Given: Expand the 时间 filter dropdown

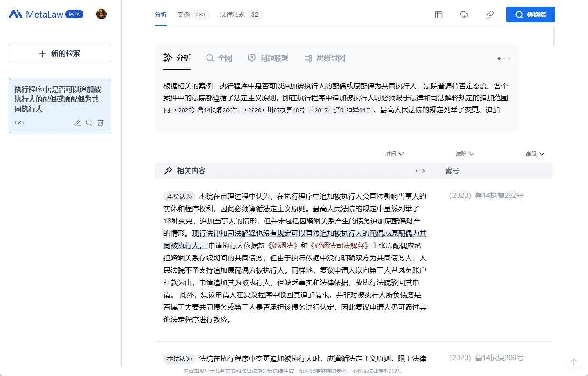Looking at the screenshot, I should click(395, 154).
